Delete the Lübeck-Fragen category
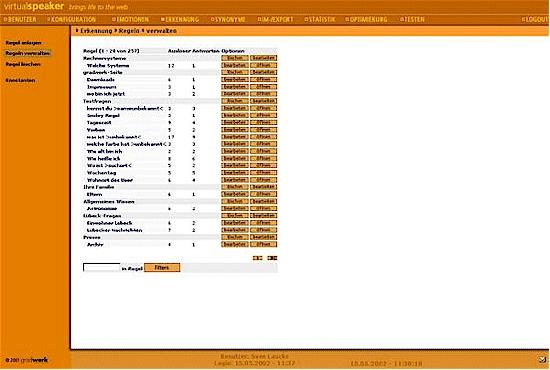The image size is (550, 370). [x=235, y=216]
